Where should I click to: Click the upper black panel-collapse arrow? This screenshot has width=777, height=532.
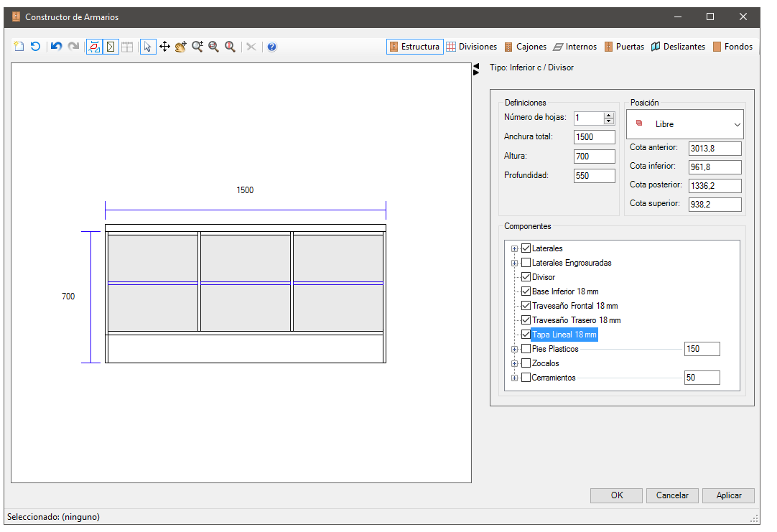coord(476,66)
